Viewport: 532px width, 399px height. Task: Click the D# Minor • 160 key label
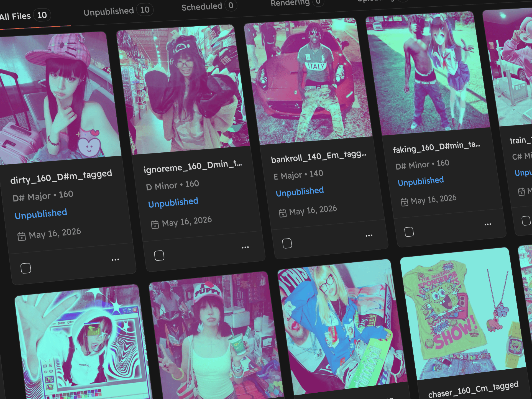[422, 164]
